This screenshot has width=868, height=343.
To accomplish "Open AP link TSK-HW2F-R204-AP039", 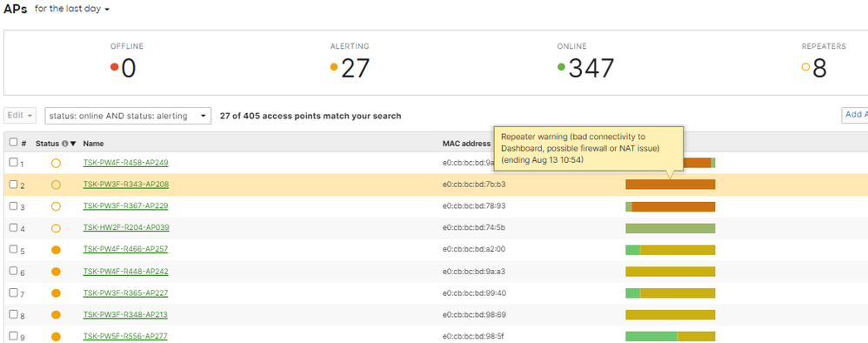I will [126, 228].
